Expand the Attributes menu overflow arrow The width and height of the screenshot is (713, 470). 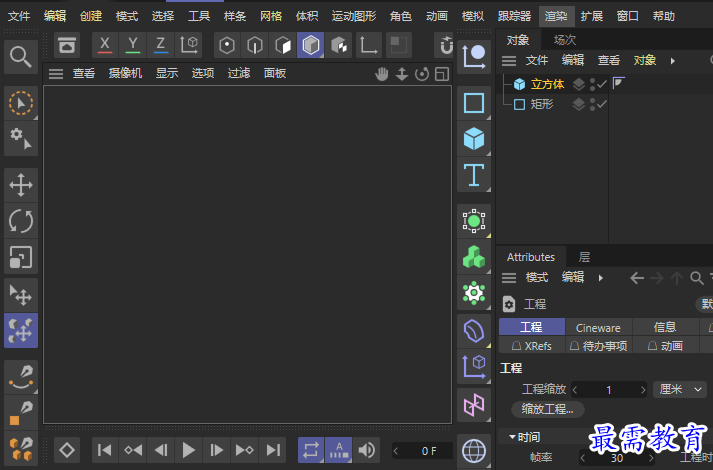(601, 278)
